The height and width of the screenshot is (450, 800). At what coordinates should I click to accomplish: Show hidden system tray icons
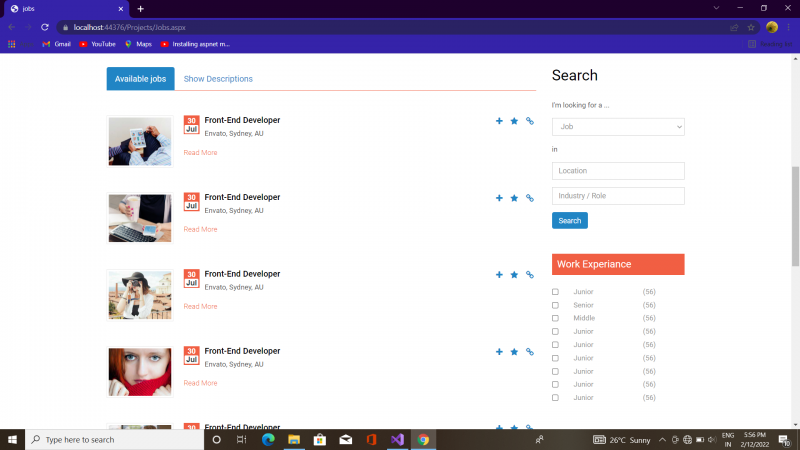(x=662, y=440)
